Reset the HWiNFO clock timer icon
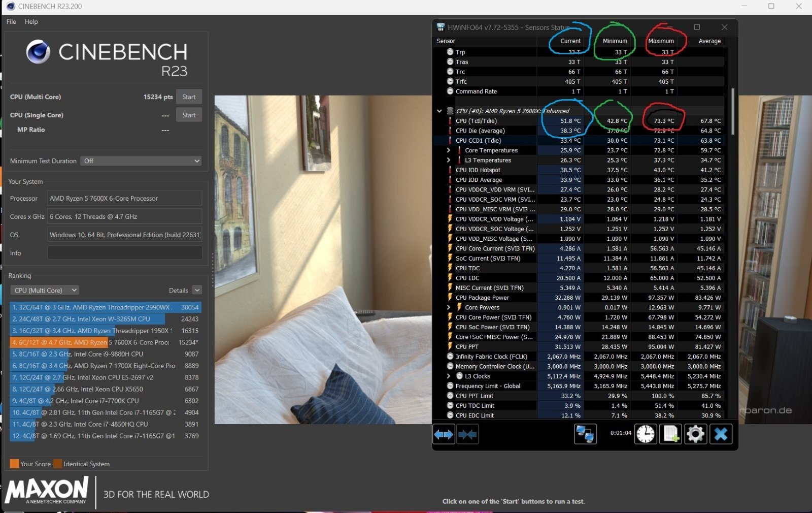Screen dimensions: 812x513 [x=646, y=434]
